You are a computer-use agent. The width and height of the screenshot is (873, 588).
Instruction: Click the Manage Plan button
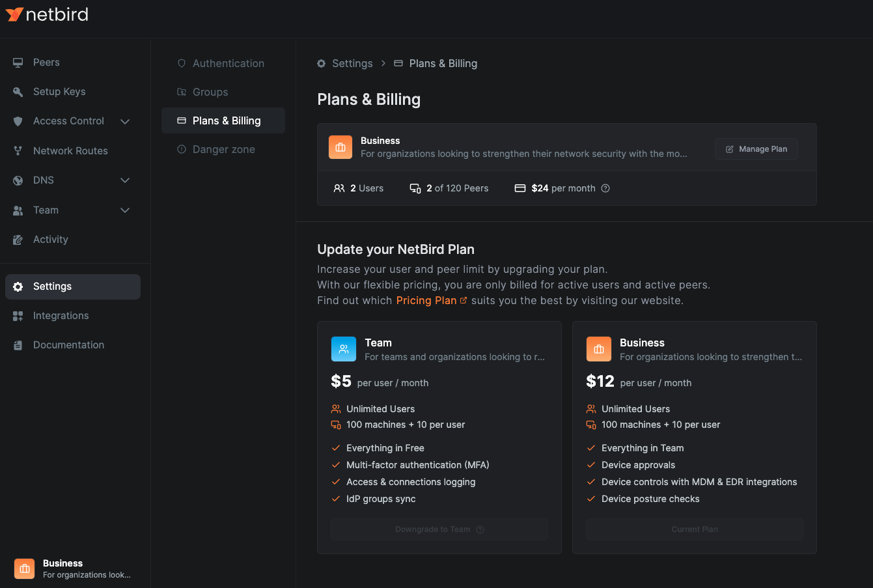pos(756,149)
